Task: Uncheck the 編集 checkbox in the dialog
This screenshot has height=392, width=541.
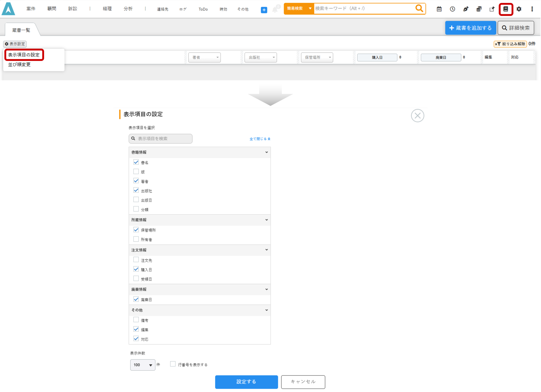Action: pyautogui.click(x=136, y=329)
